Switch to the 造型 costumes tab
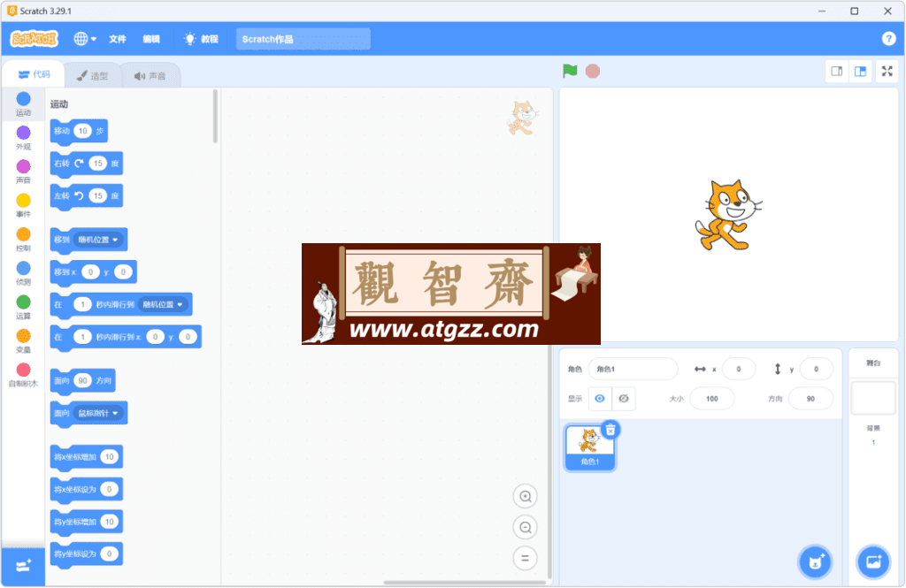This screenshot has height=588, width=906. pyautogui.click(x=92, y=76)
